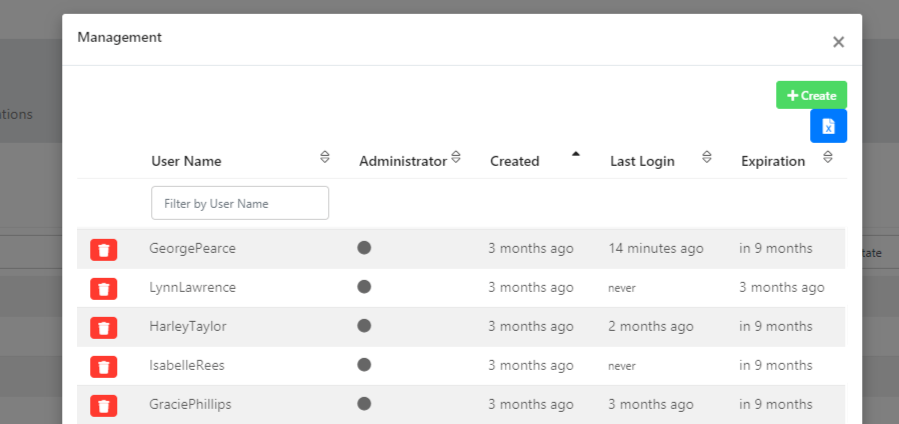Sort by Expiration column arrows
Image resolution: width=899 pixels, height=424 pixels.
(827, 156)
